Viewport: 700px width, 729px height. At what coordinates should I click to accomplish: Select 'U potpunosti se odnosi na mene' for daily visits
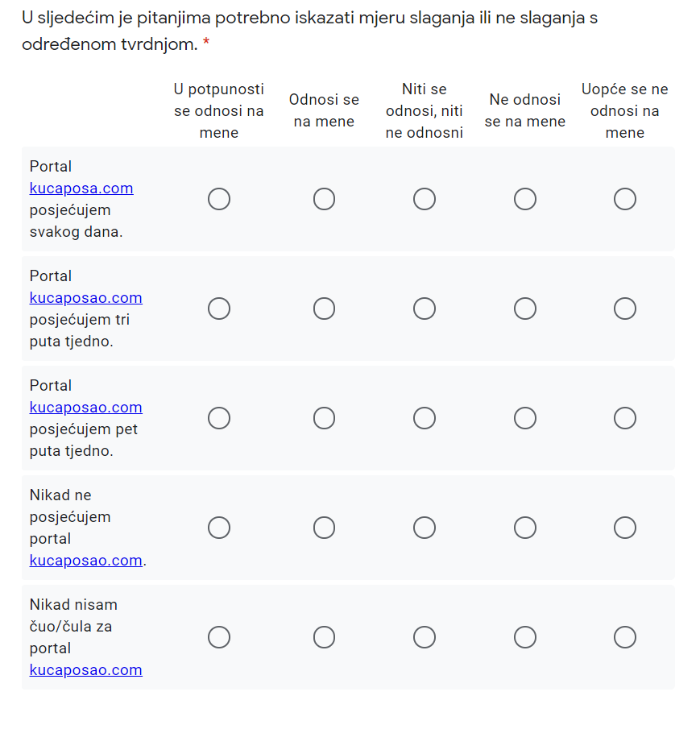pos(219,199)
